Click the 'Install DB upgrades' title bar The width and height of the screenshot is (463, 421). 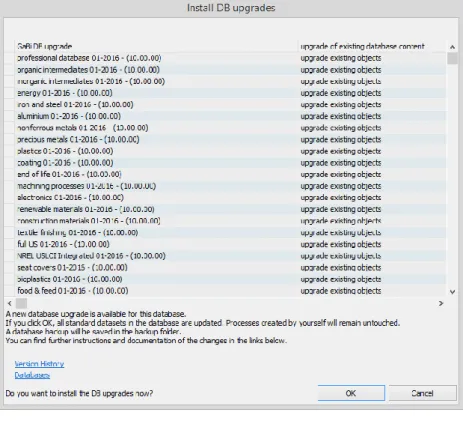pos(231,8)
